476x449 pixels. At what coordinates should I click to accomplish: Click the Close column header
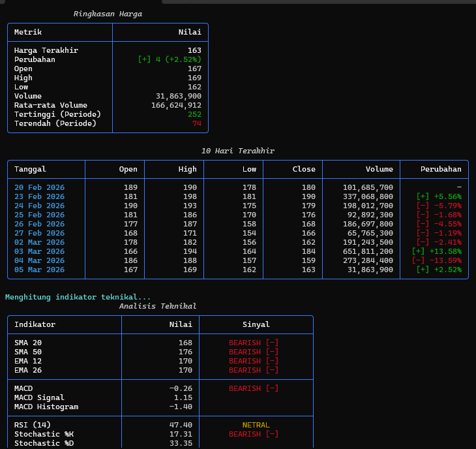(304, 169)
